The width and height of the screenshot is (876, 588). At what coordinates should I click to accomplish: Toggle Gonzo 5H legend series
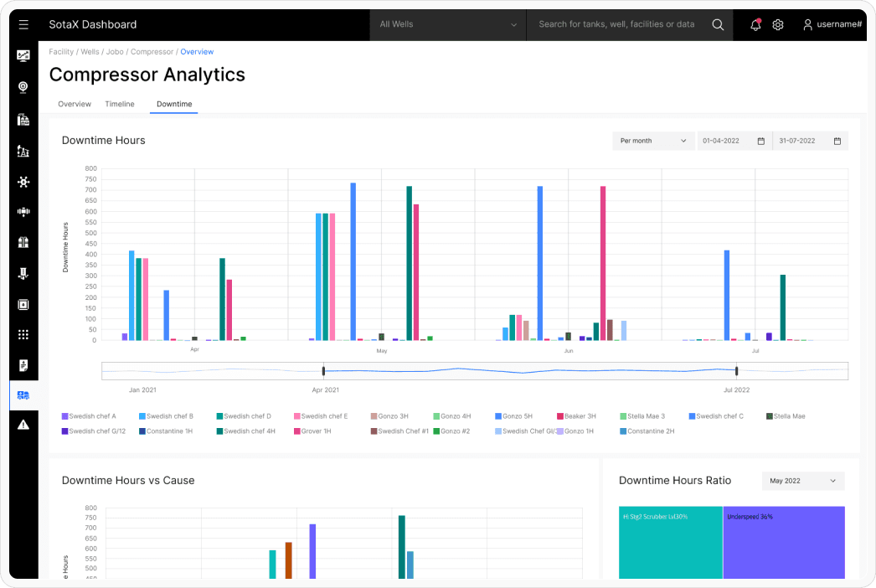tap(513, 416)
